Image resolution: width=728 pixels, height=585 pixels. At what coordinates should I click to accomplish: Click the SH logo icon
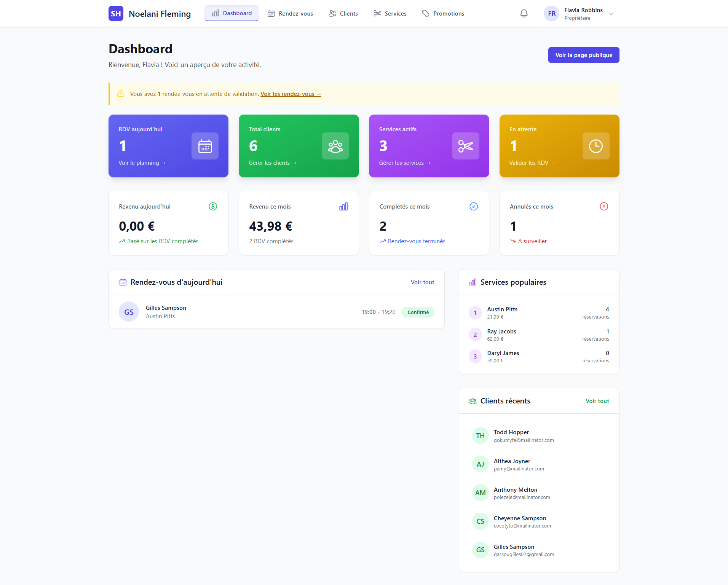tap(116, 14)
